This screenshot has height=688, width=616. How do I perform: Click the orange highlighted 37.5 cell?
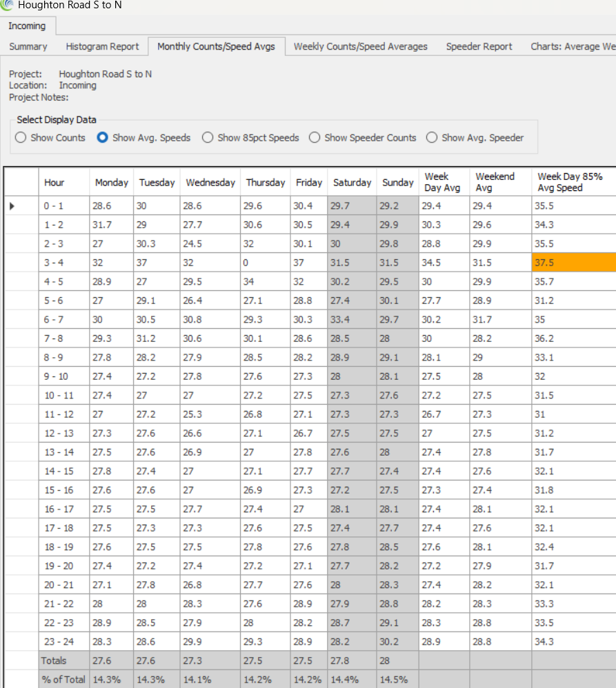[573, 263]
